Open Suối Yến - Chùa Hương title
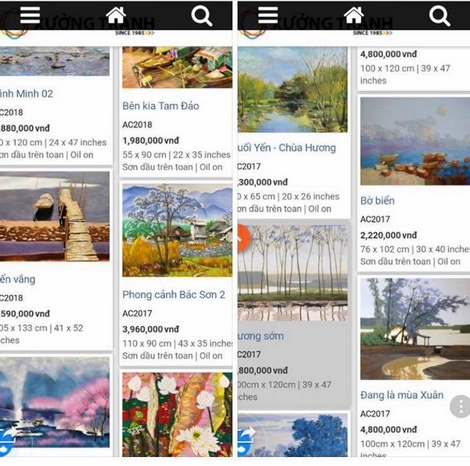 (x=287, y=148)
